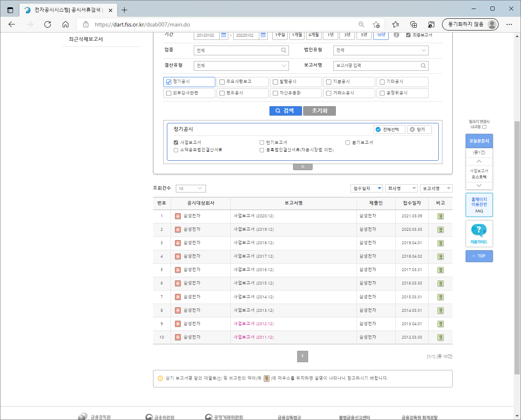Screen dimensions: 521x420
Task: Open the 최근삭제보고서 sidebar link
Action: click(x=86, y=39)
